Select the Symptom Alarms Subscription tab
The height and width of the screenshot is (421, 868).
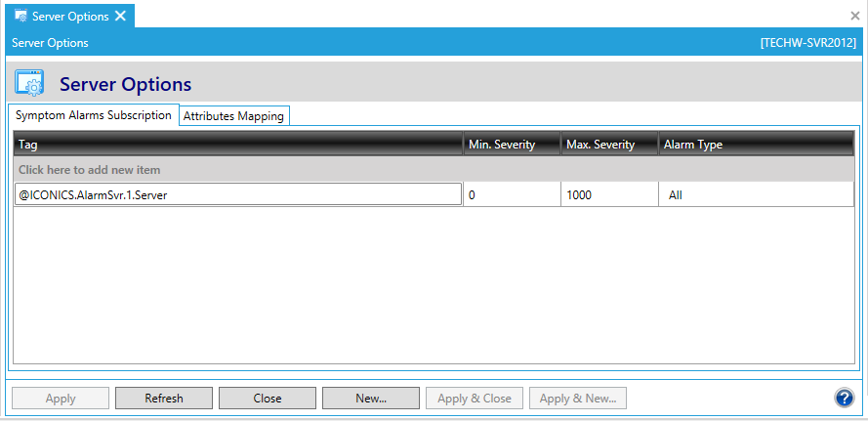click(x=94, y=115)
